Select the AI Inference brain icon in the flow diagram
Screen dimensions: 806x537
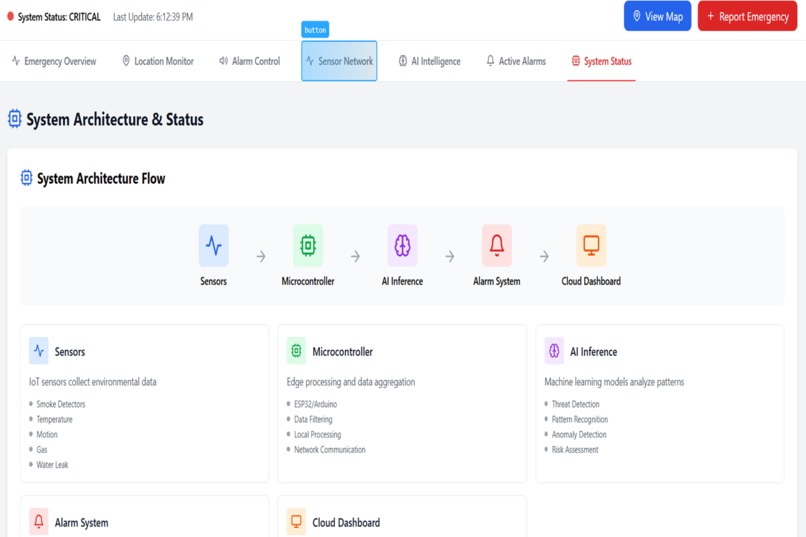click(x=402, y=245)
